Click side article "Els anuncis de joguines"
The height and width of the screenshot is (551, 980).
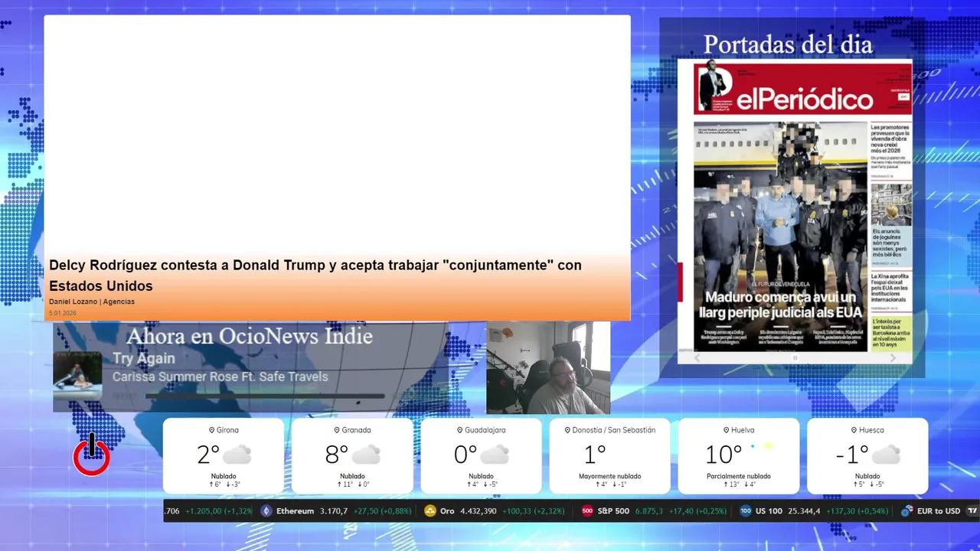pyautogui.click(x=891, y=243)
